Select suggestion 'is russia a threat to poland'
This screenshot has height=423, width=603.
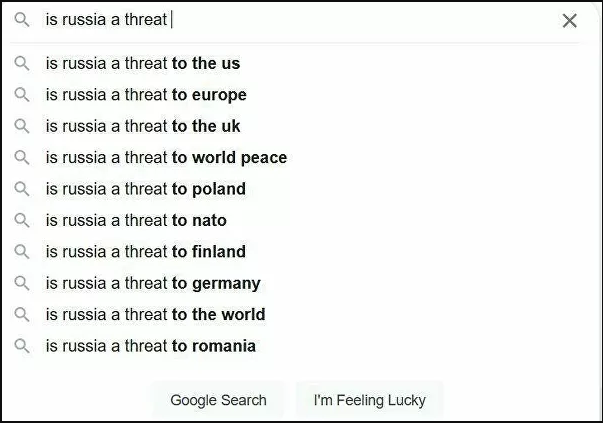click(295, 189)
